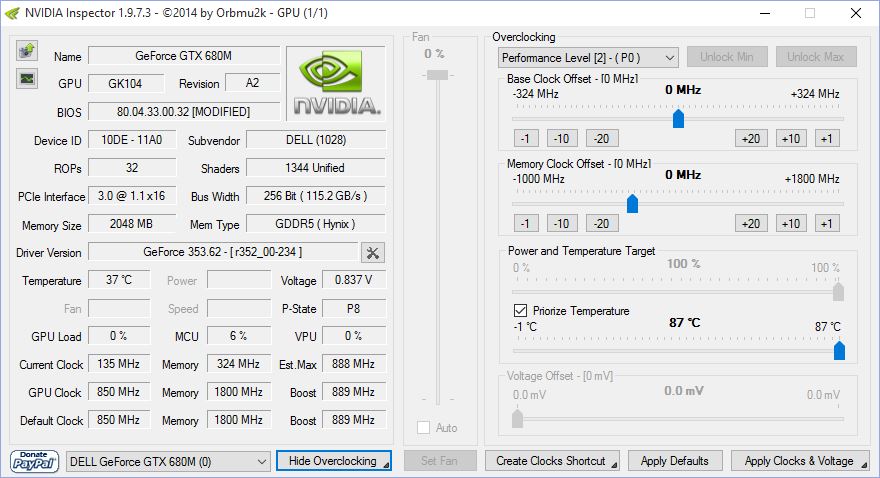Click Hide Overclocking button
The width and height of the screenshot is (880, 478).
point(334,461)
